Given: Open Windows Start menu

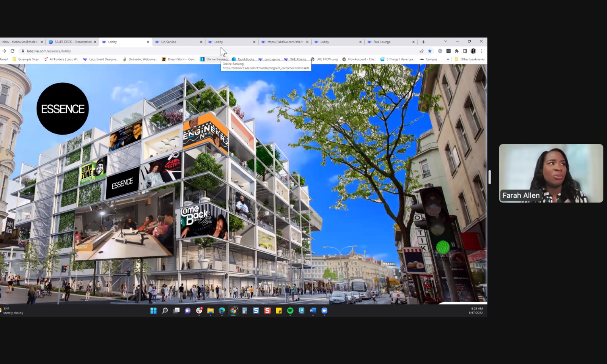Looking at the screenshot, I should (153, 311).
